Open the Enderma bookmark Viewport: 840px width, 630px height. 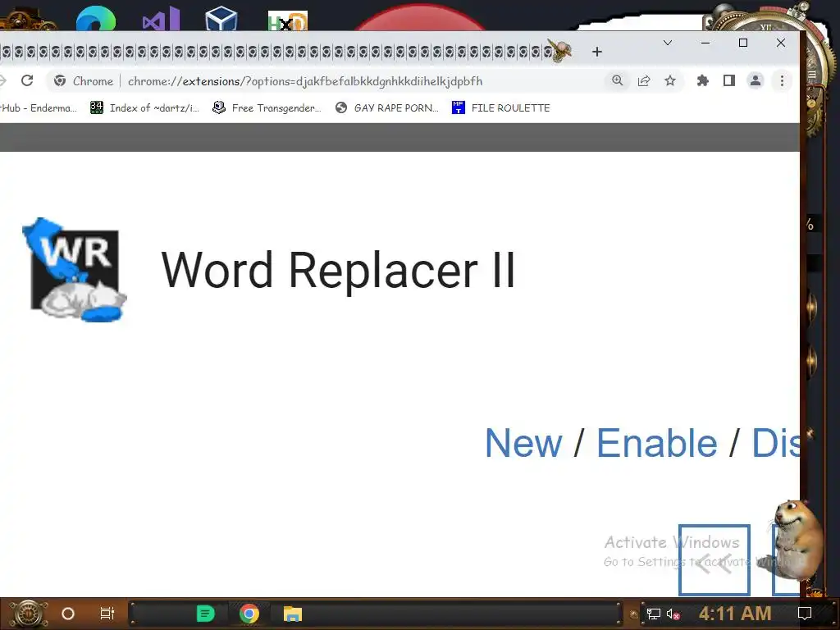39,107
